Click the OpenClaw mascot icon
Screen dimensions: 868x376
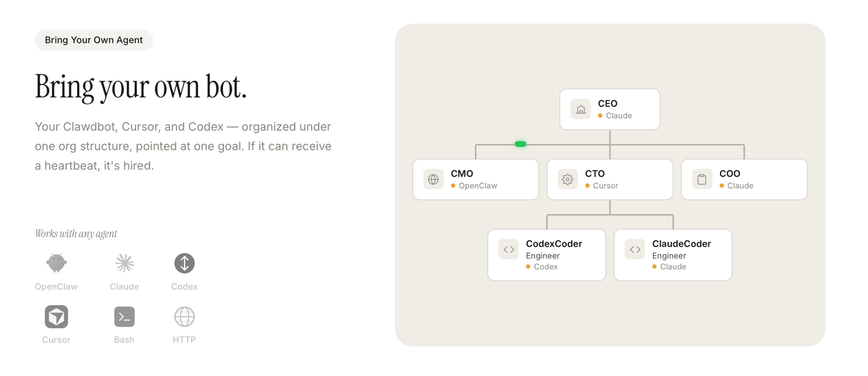pyautogui.click(x=56, y=263)
